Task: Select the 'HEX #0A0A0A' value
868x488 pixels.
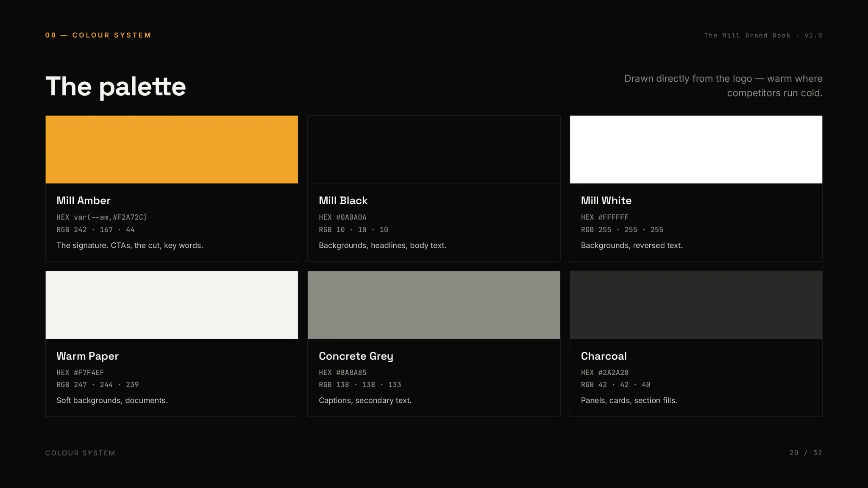Action: pos(342,217)
